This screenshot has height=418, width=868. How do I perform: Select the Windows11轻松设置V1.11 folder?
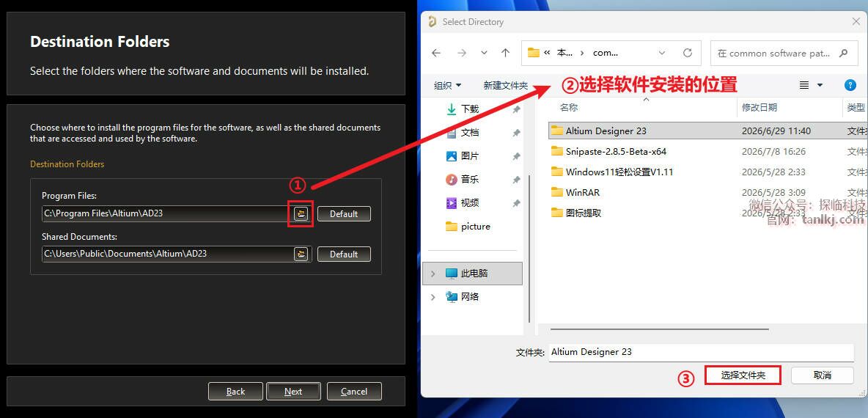619,172
